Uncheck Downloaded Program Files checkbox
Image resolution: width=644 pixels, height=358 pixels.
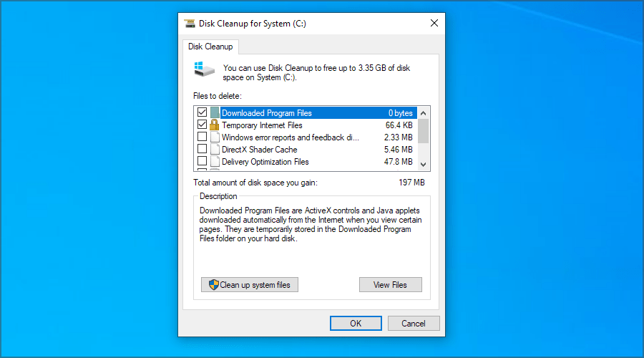tap(202, 112)
